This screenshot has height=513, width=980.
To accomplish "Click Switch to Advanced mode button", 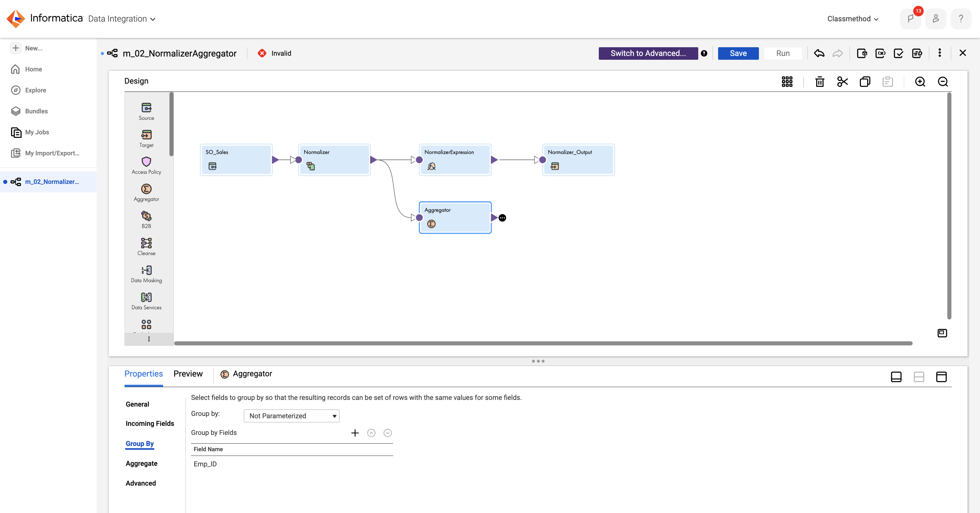I will point(648,53).
